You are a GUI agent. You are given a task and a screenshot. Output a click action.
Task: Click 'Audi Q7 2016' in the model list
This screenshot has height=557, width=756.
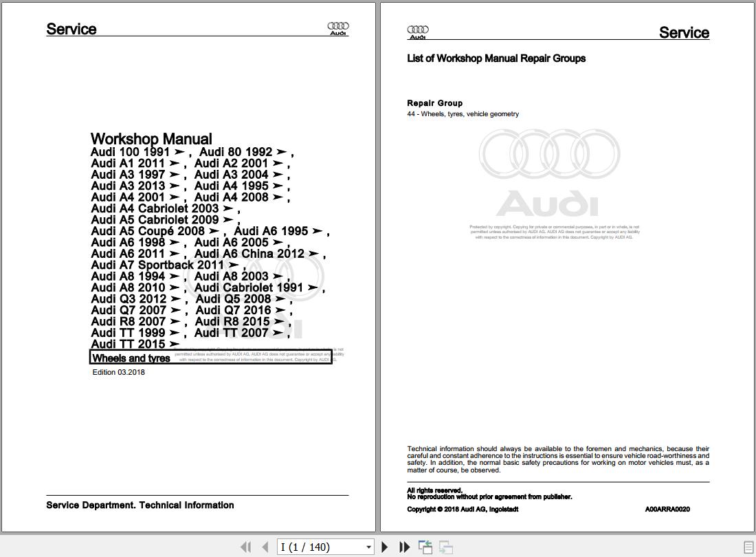pos(234,310)
